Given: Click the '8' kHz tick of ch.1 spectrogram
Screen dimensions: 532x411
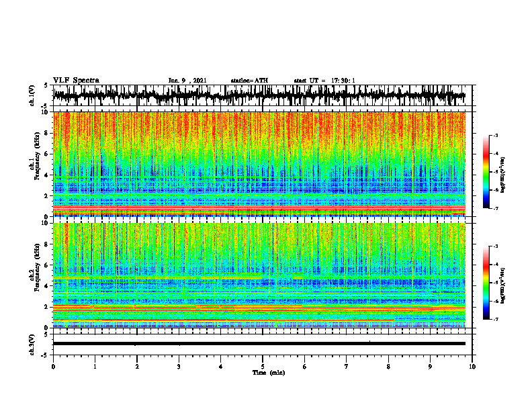Looking at the screenshot, I should coord(47,133).
